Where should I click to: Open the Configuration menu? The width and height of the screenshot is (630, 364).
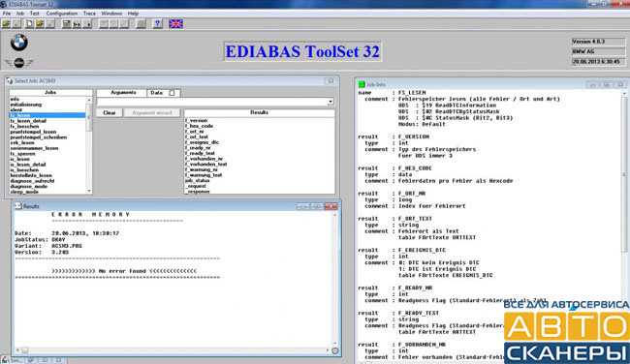61,14
